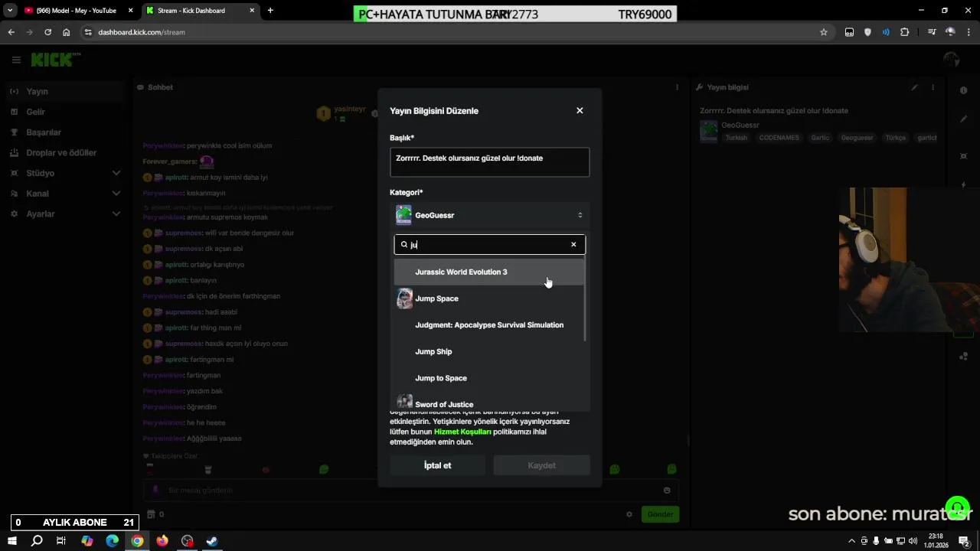Open notification center in system tray
The width and height of the screenshot is (980, 551).
click(x=965, y=541)
